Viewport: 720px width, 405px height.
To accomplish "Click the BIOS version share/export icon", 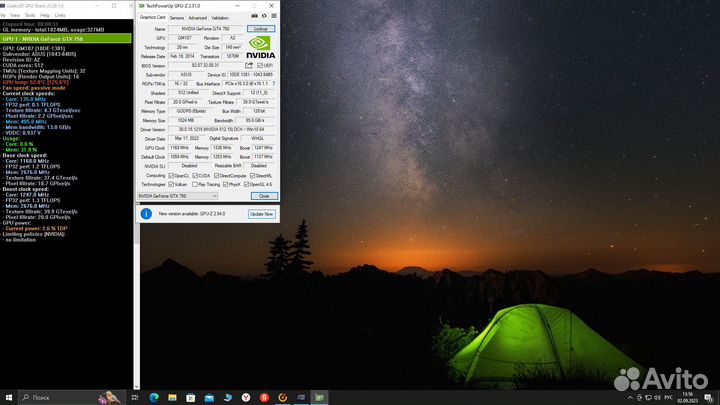I will (247, 64).
